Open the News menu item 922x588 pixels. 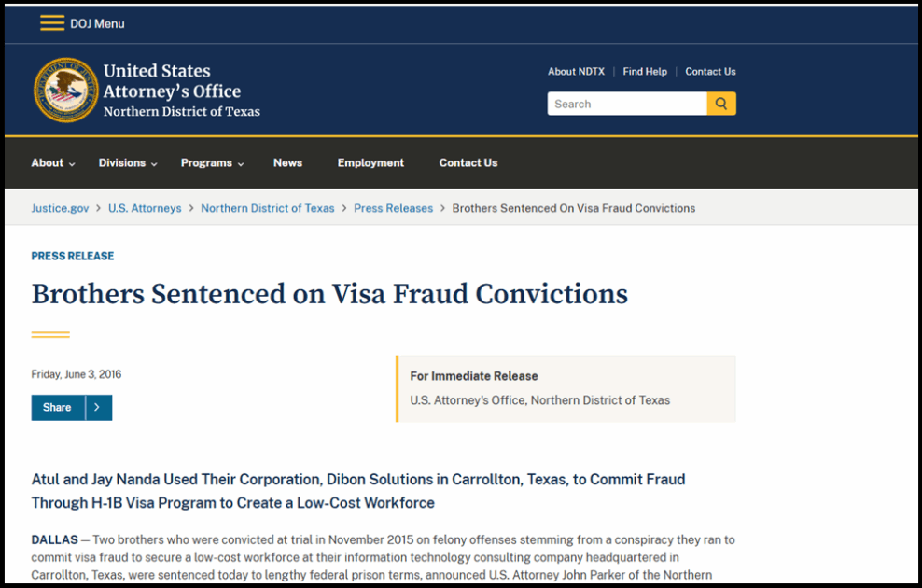[287, 163]
